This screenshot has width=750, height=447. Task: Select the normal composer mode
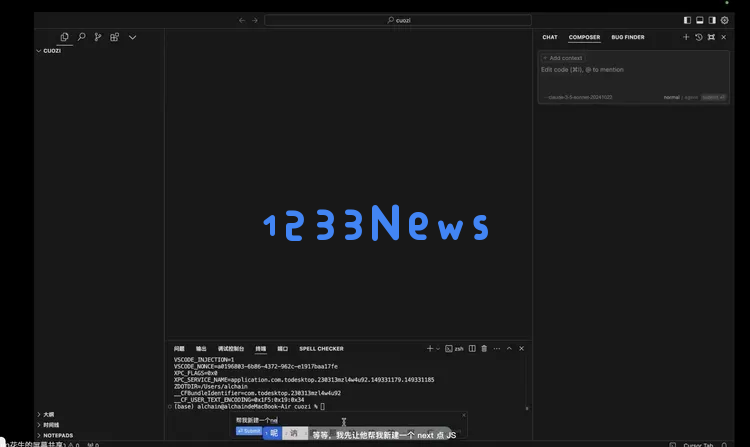671,97
